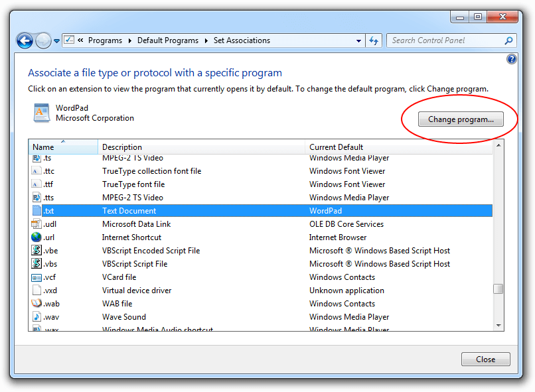The width and height of the screenshot is (535, 392).
Task: Expand the Default Programs breadcrumb arrow
Action: coord(206,41)
